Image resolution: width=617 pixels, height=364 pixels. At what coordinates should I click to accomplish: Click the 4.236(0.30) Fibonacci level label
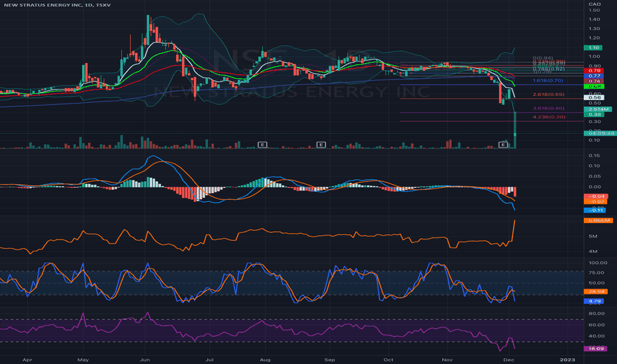coord(549,117)
